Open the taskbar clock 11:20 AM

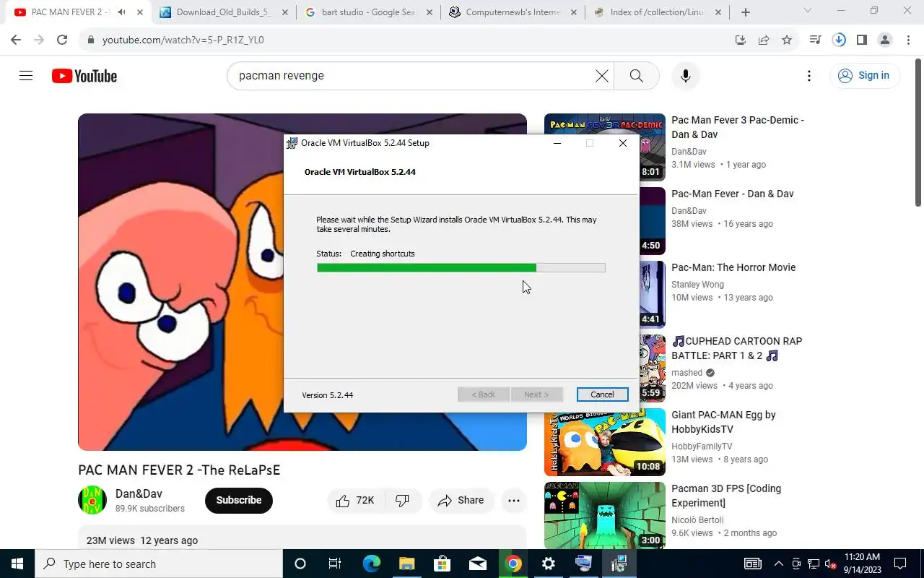click(862, 564)
